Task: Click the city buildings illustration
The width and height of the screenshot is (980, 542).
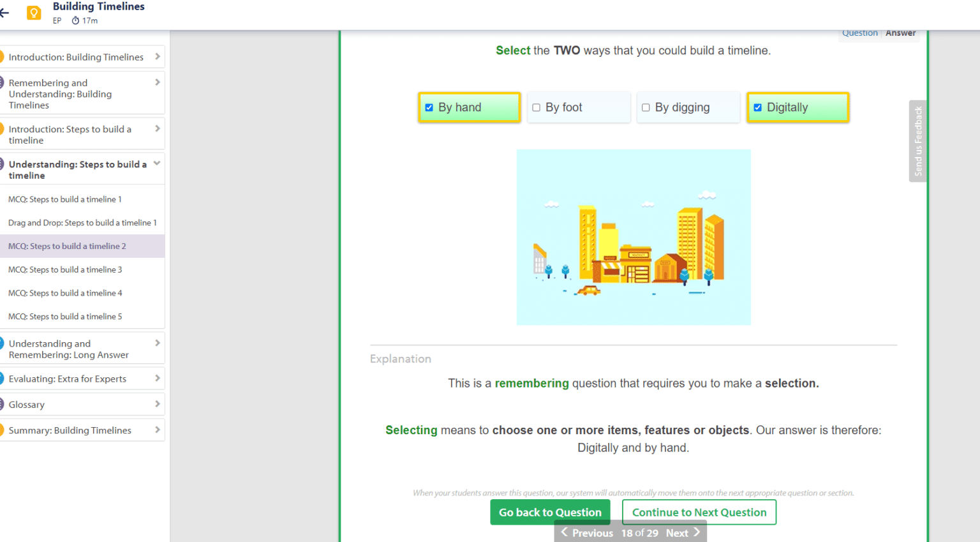Action: click(x=634, y=237)
